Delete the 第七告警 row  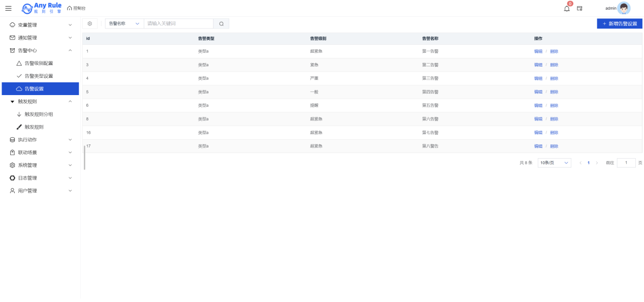pos(554,132)
